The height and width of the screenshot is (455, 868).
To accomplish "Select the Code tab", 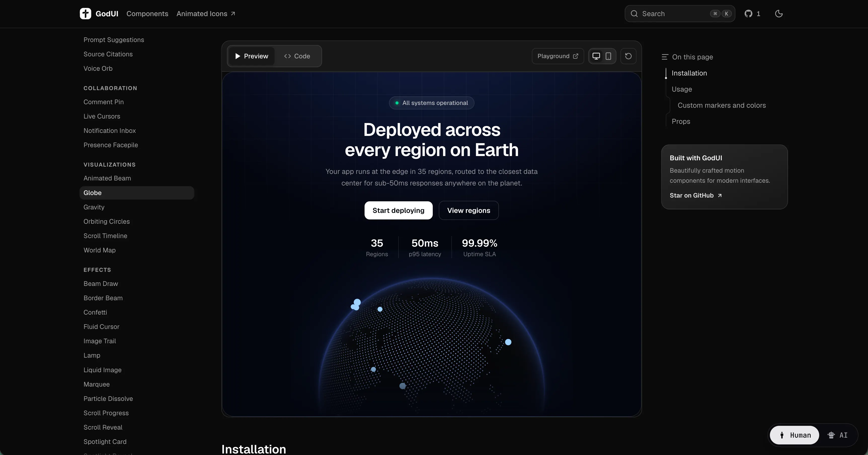I will 297,56.
